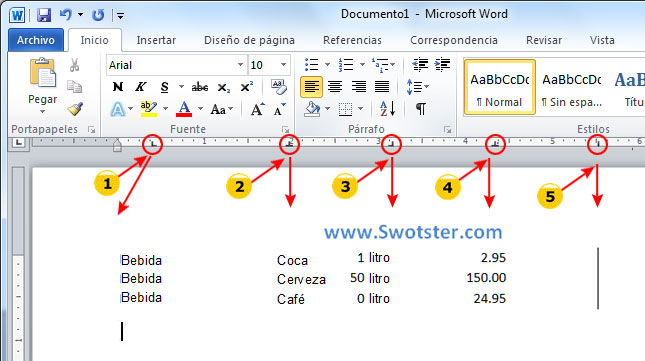645x361 pixels.
Task: Open Párrafo dialog launcher
Action: tap(447, 130)
